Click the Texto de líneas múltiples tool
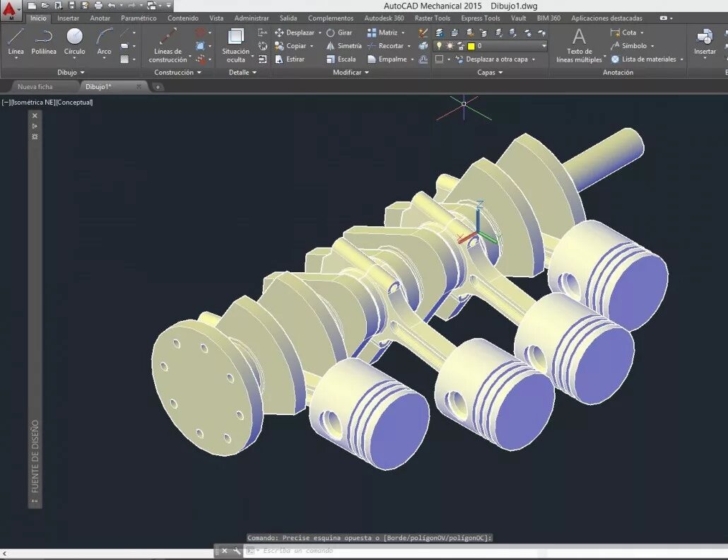Viewport: 728px width, 560px height. [579, 45]
